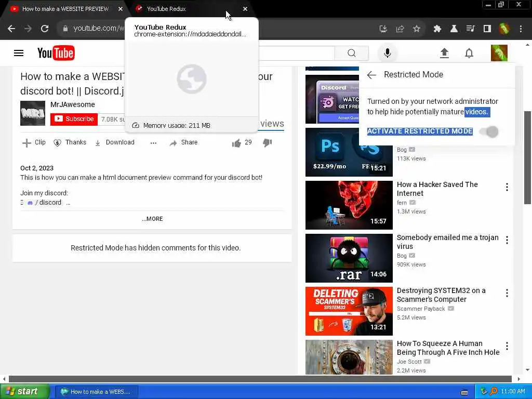Open the MrJAwesome channel name link
This screenshot has height=399, width=532.
tap(73, 104)
